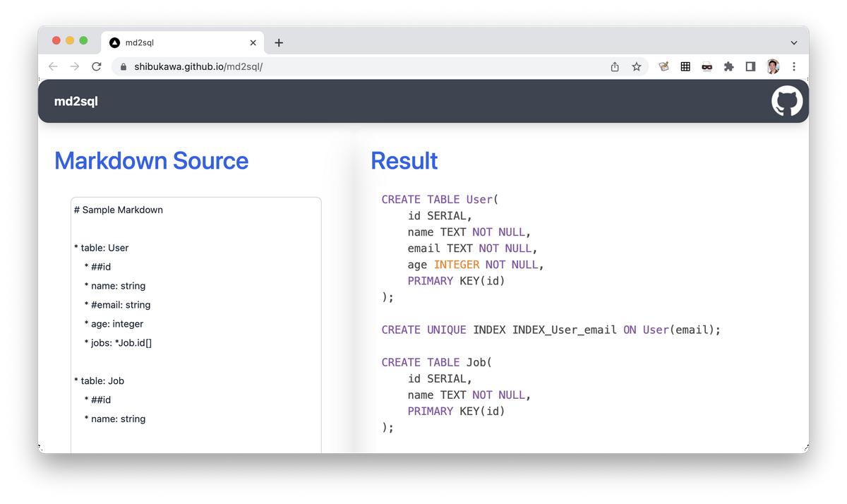Image resolution: width=847 pixels, height=504 pixels.
Task: Click the Markdown Source heading
Action: point(152,161)
